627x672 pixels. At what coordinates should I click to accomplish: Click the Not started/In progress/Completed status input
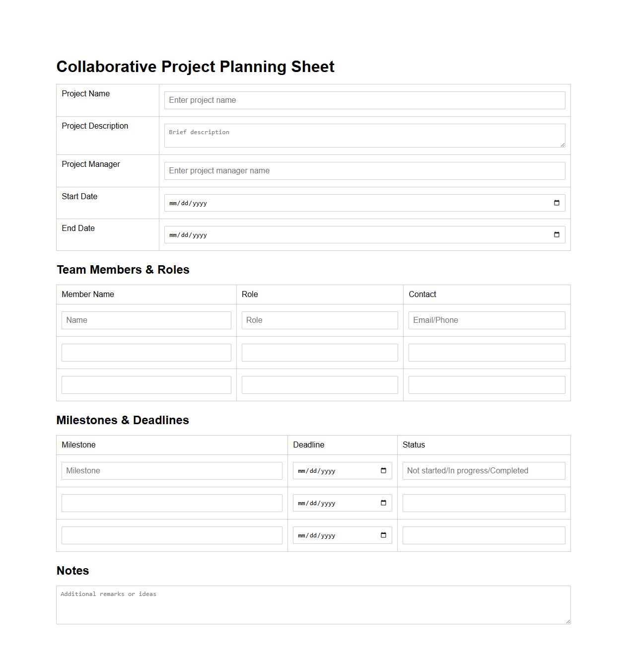pos(484,470)
